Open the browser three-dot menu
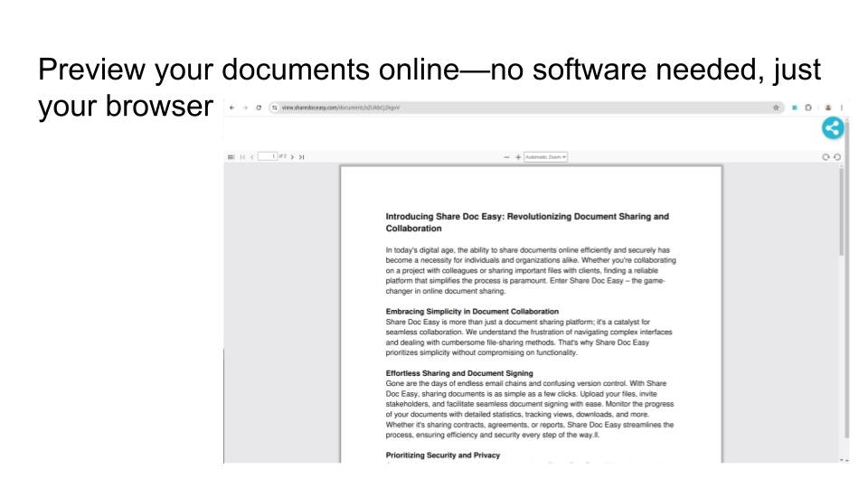Image resolution: width=868 pixels, height=488 pixels. pyautogui.click(x=842, y=108)
